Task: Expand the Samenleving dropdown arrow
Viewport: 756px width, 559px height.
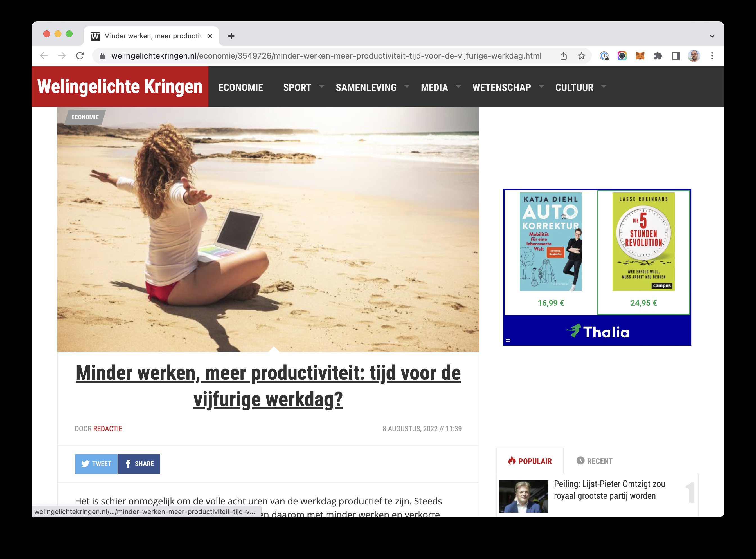Action: [407, 87]
